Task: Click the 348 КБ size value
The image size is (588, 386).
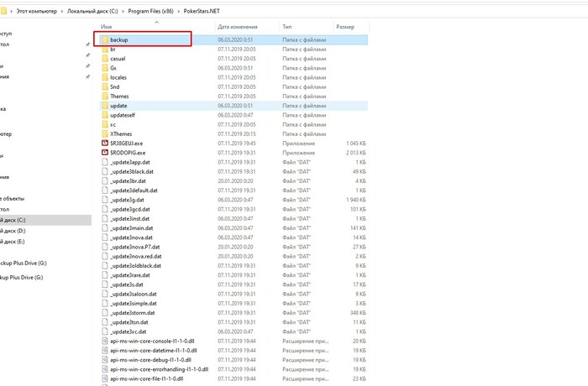Action: (358, 312)
